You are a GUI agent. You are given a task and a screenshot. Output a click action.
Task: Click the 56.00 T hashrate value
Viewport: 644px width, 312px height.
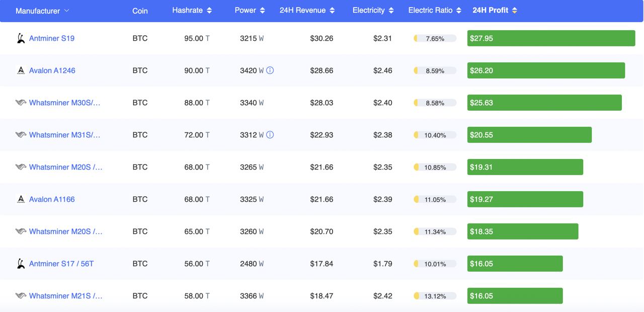[x=197, y=264]
